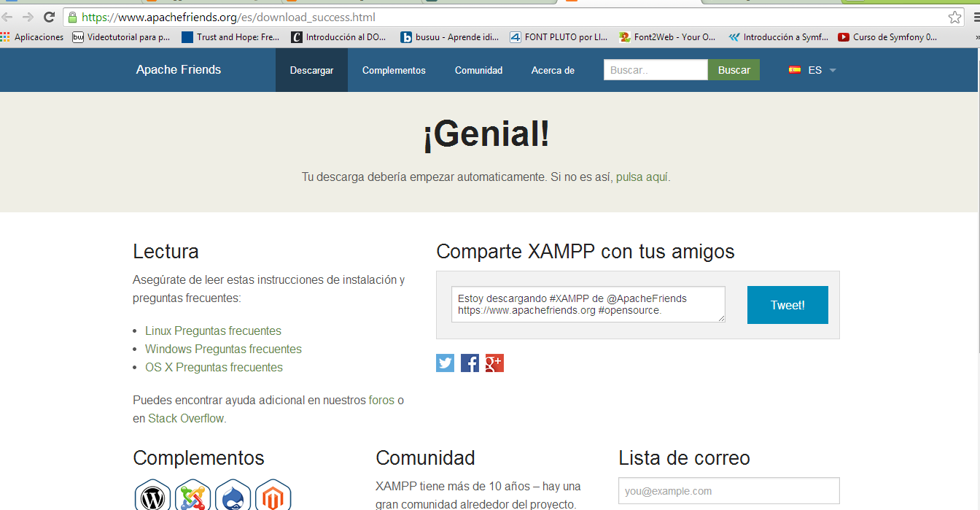Share via the Google Plus icon
Screen dimensions: 980x510
point(494,363)
